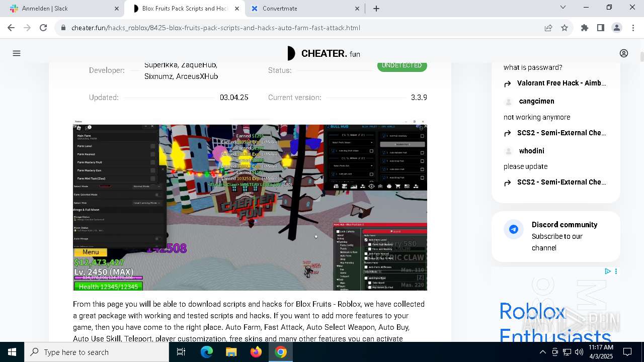
Task: Open the taskbar clock and date
Action: (601, 352)
